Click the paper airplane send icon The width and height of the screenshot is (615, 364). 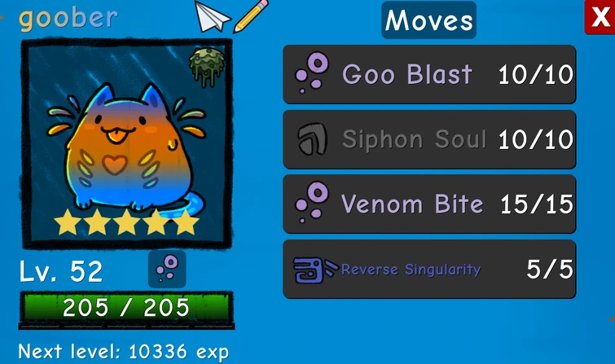pyautogui.click(x=212, y=16)
